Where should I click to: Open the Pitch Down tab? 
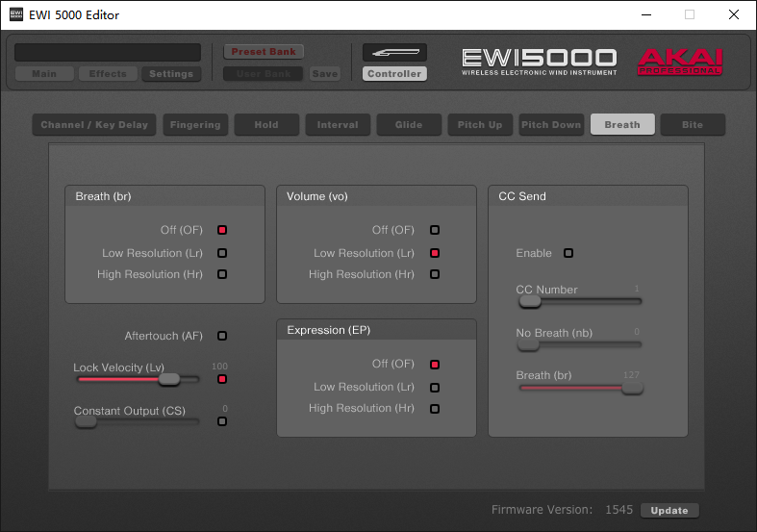[551, 125]
